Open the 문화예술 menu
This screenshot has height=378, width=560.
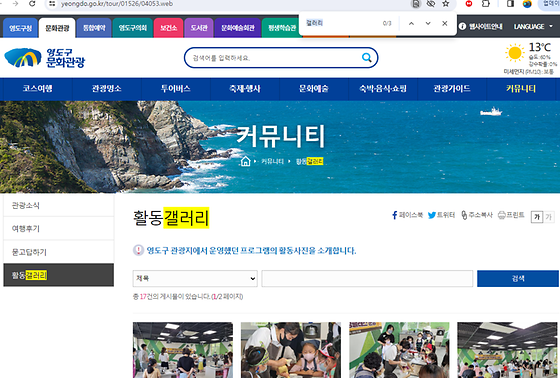(x=314, y=89)
